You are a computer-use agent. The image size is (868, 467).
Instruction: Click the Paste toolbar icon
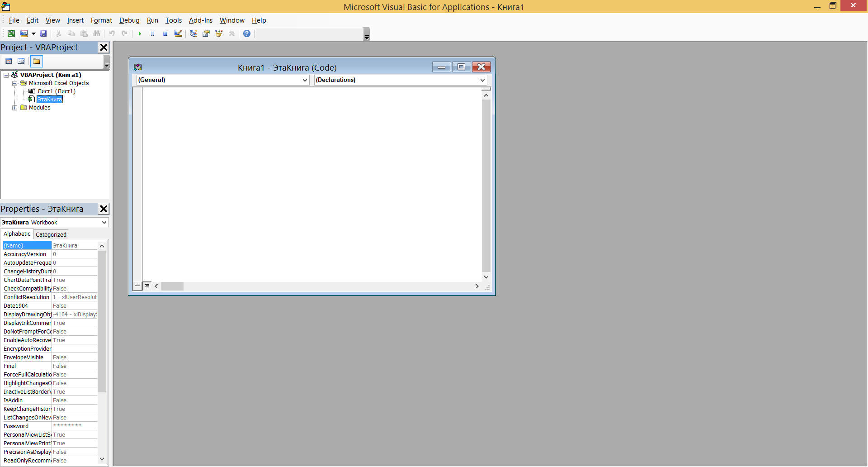pyautogui.click(x=84, y=33)
